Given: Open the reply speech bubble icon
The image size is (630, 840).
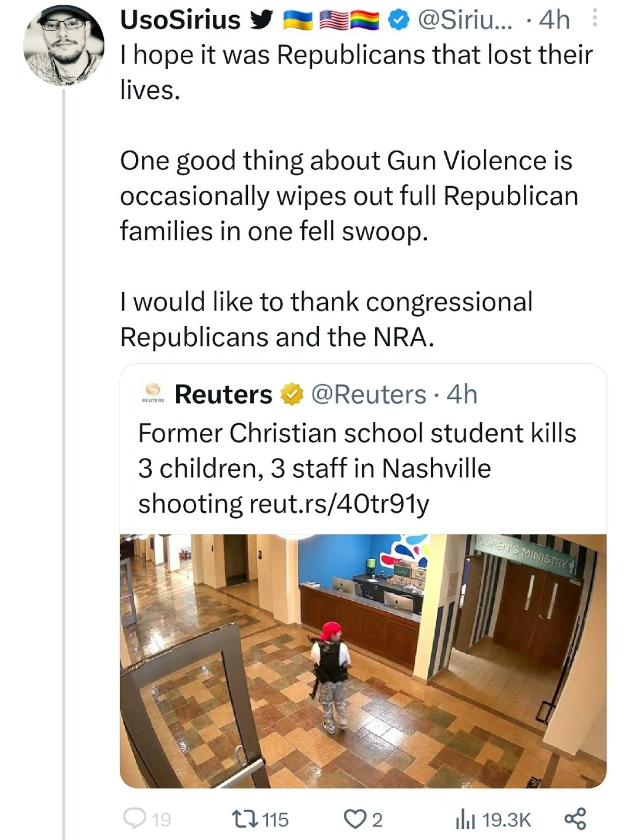Looking at the screenshot, I should pos(135,819).
